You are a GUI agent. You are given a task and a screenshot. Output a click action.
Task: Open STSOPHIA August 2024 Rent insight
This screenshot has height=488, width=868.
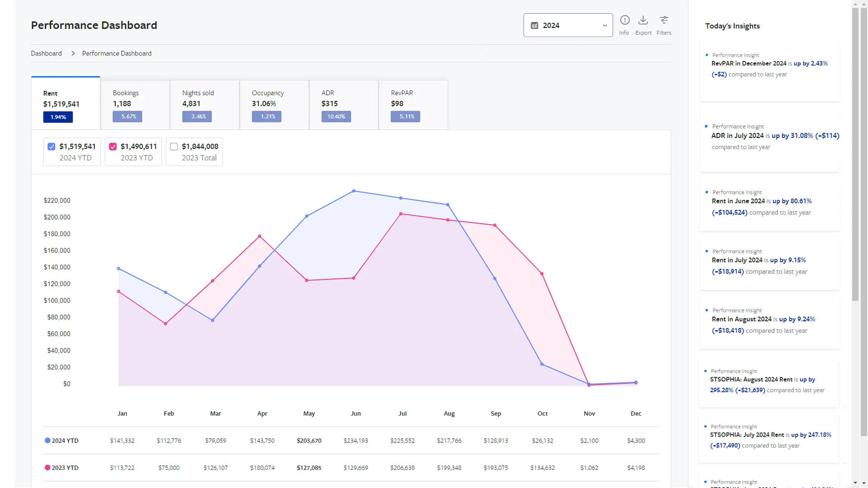tap(769, 385)
